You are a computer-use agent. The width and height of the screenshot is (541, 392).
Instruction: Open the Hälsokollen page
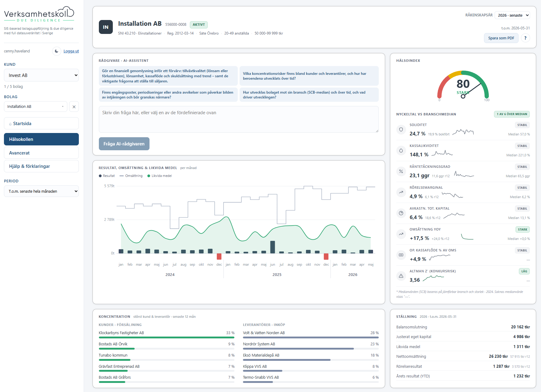41,139
